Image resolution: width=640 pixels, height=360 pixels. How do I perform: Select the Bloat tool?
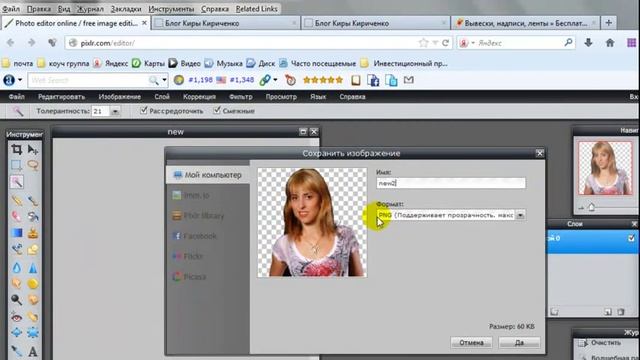[x=16, y=333]
